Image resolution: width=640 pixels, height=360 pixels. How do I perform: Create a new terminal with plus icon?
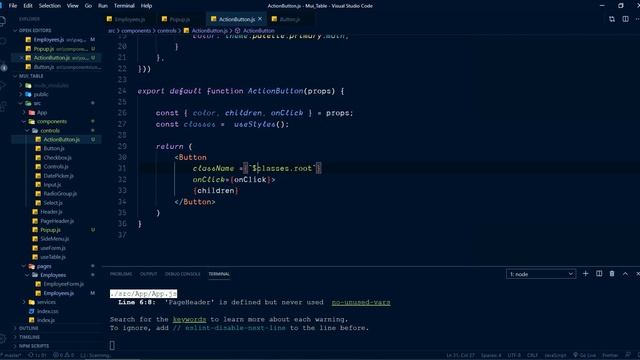585,274
